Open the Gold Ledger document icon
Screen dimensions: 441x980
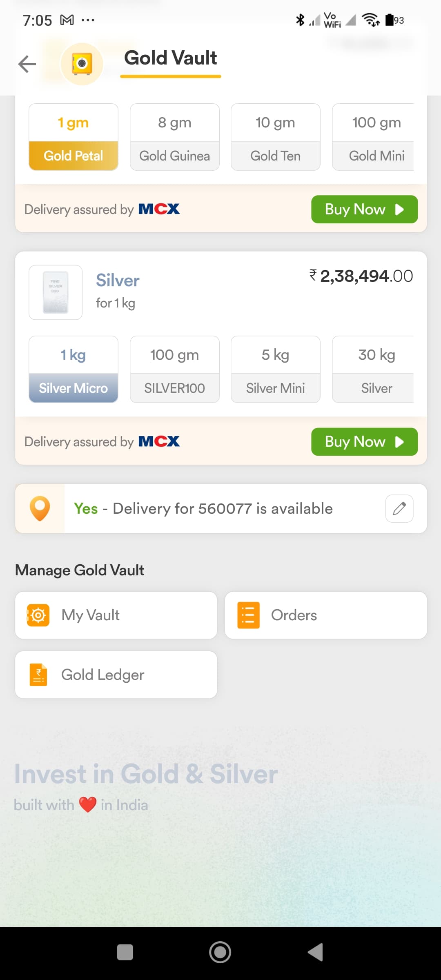pos(38,675)
